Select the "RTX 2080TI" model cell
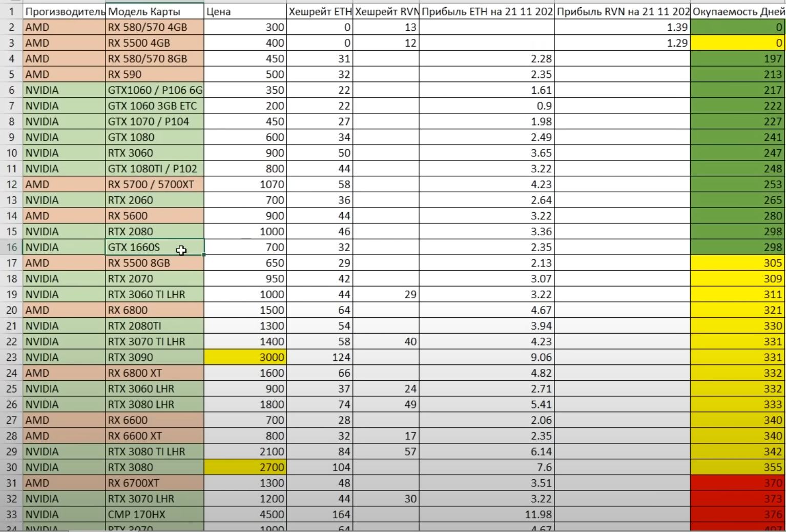 [x=155, y=326]
